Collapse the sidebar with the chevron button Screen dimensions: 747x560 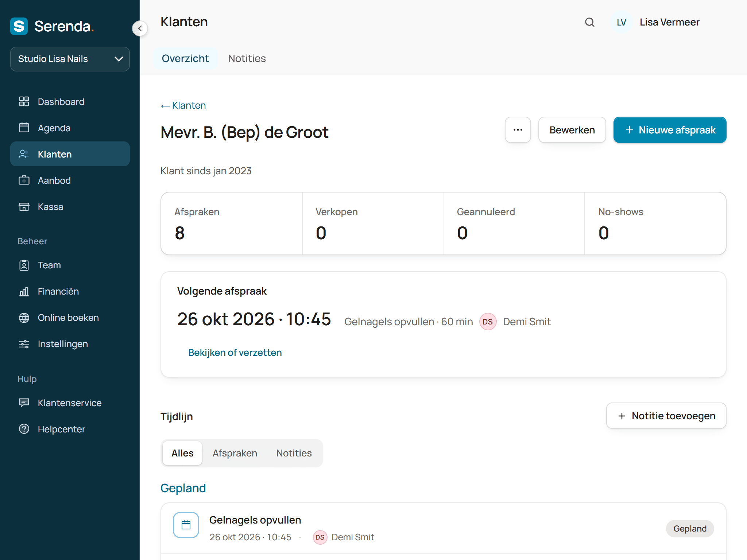140,28
